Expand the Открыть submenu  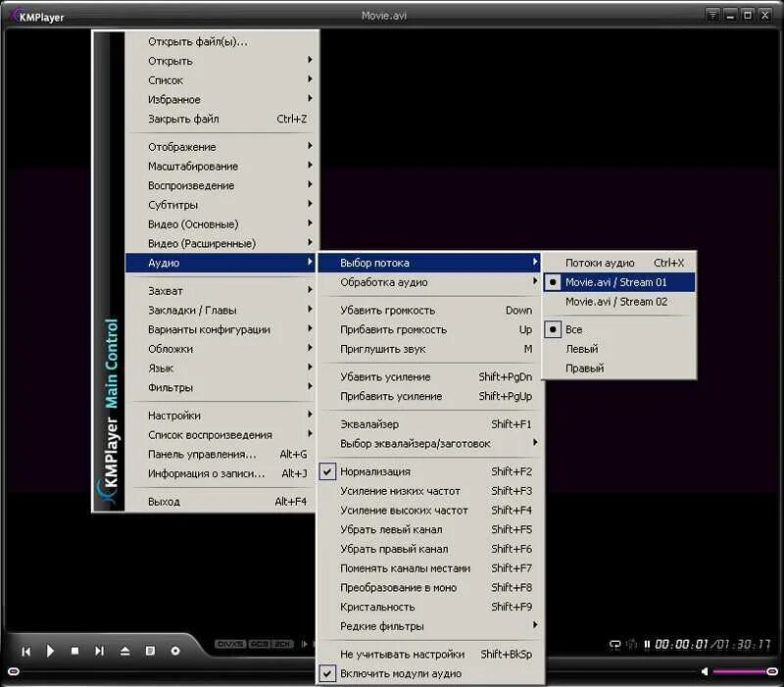(x=220, y=61)
